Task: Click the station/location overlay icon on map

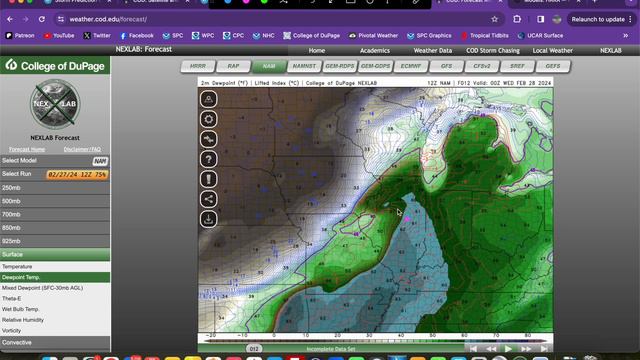Action: pyautogui.click(x=209, y=99)
